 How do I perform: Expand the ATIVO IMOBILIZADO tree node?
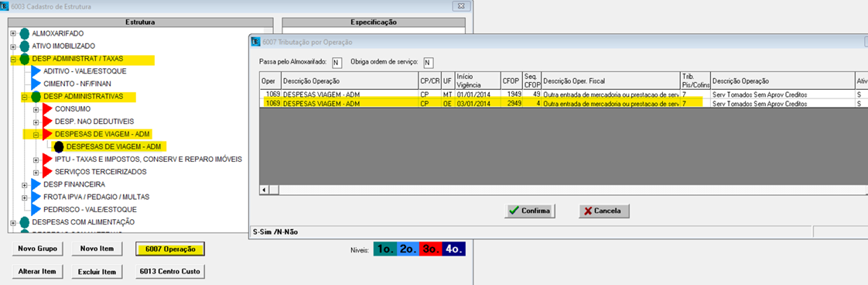tap(13, 46)
